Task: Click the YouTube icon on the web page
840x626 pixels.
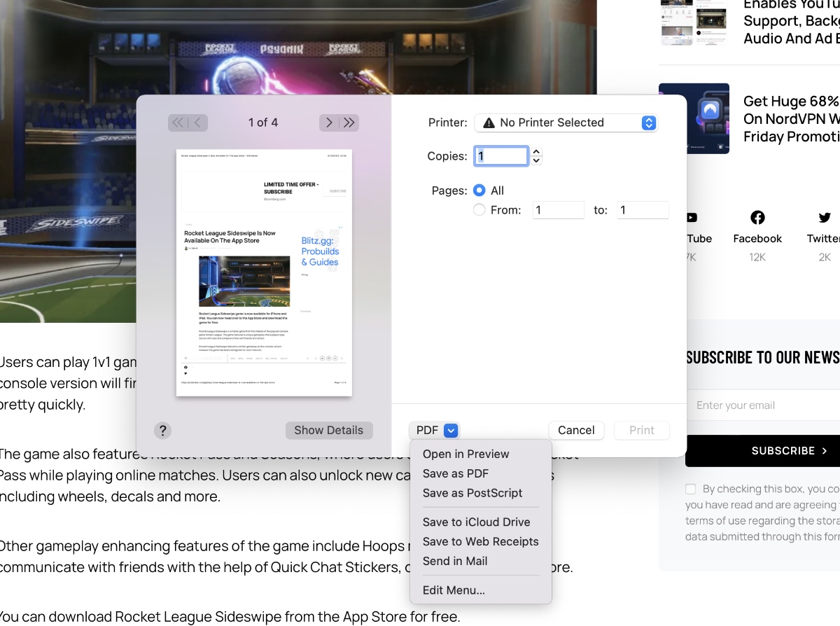Action: coord(692,218)
